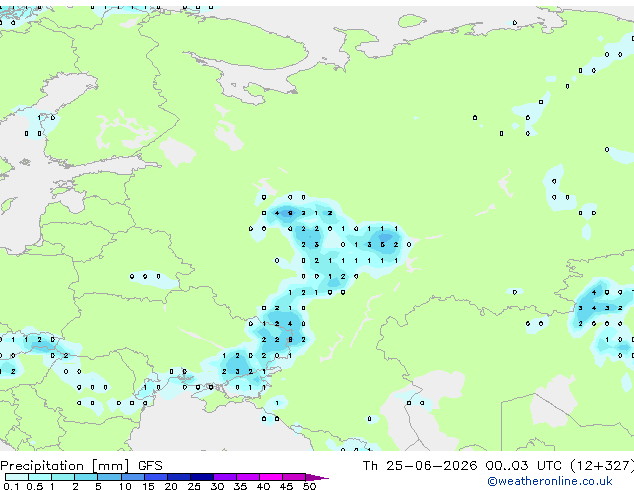Click the legend label '25'
The height and width of the screenshot is (490, 634).
click(194, 486)
